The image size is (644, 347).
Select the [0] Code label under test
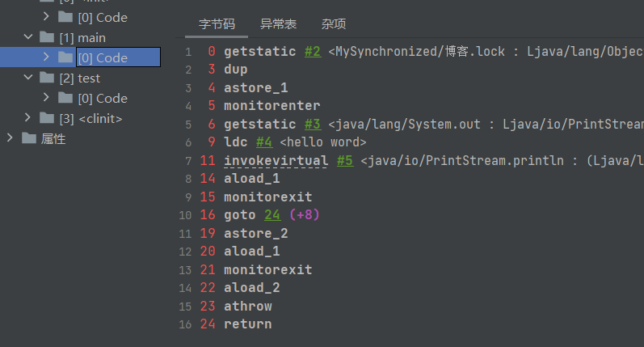click(103, 98)
